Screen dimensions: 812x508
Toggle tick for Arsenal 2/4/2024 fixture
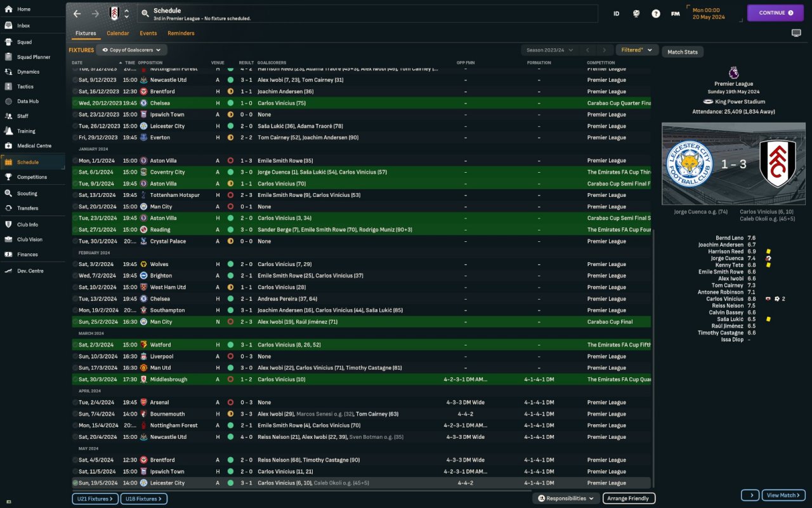tap(75, 403)
